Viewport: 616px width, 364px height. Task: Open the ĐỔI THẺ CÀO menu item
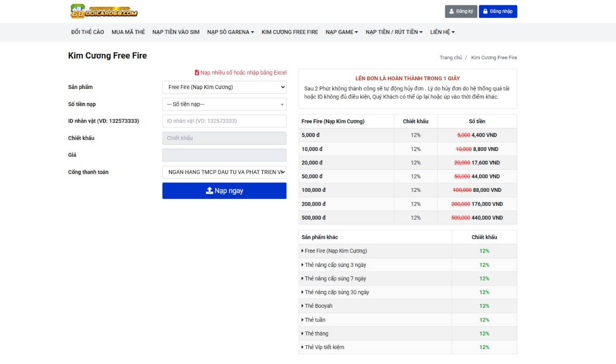(x=88, y=32)
